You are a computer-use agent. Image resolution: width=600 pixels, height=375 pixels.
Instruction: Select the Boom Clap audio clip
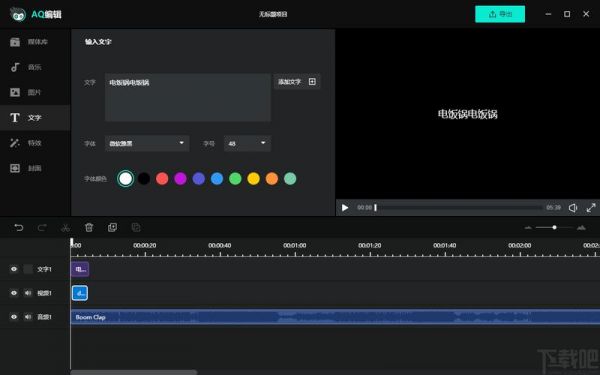coord(335,317)
